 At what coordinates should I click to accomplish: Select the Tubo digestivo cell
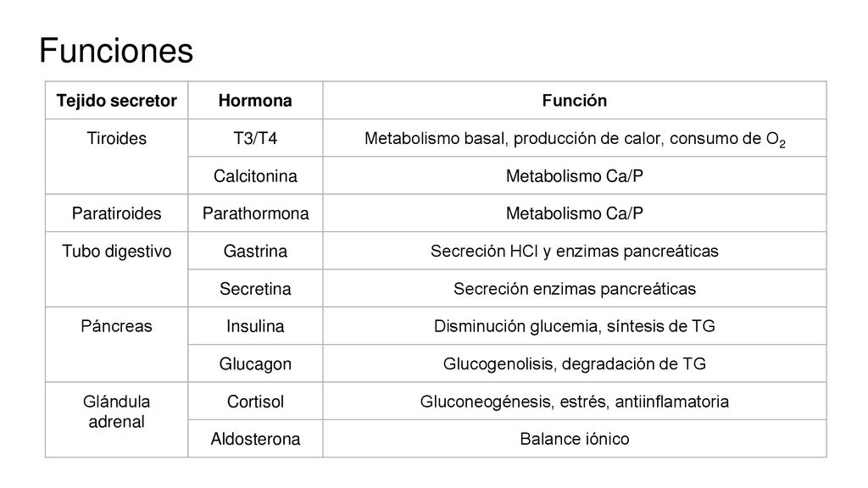(116, 269)
